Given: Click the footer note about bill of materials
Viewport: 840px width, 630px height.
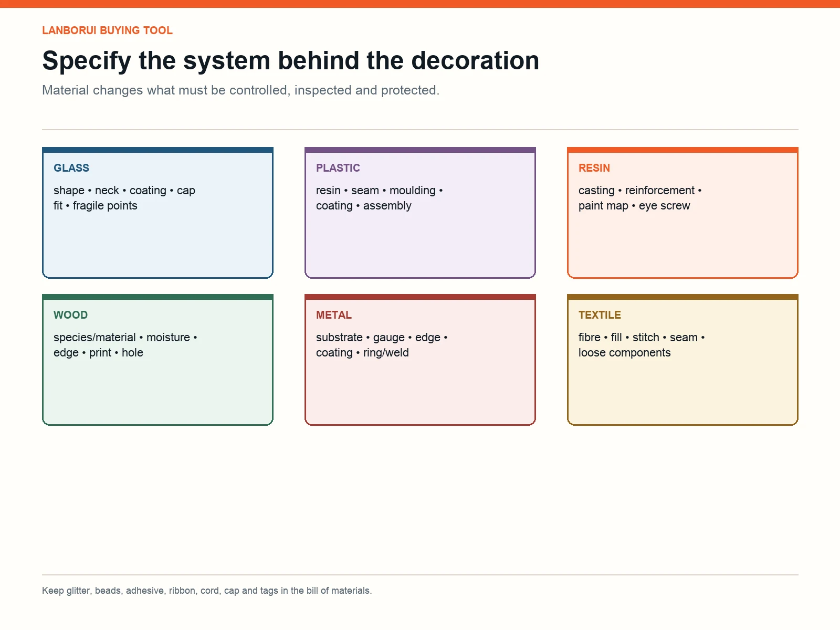Looking at the screenshot, I should tap(207, 591).
